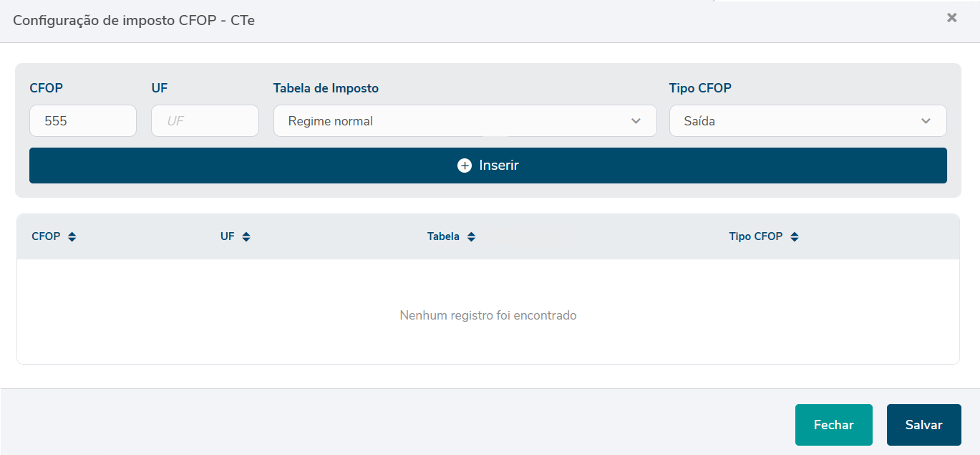Click into the empty UF input field
Viewport: 980px width, 455px height.
205,121
